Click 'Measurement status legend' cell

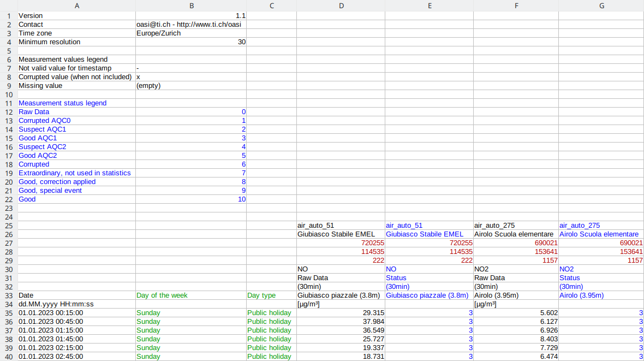point(76,103)
